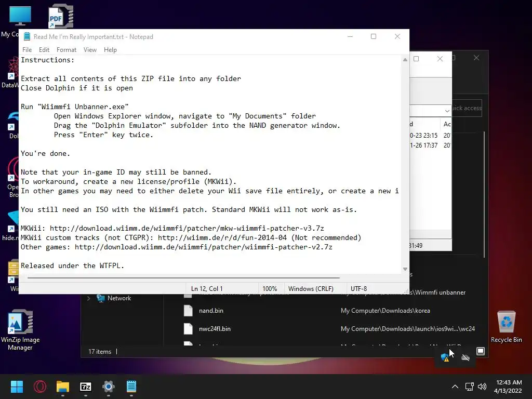This screenshot has width=532, height=399.
Task: Open the PDF desktop shortcut
Action: pyautogui.click(x=61, y=16)
